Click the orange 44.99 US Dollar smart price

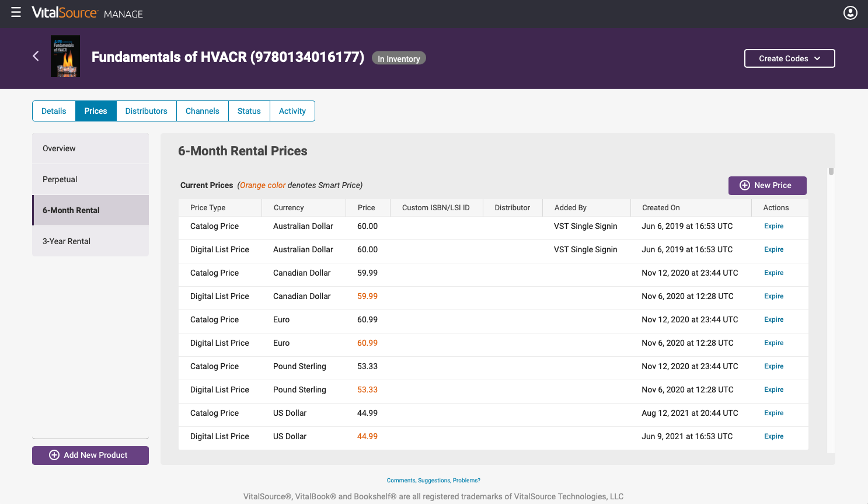pos(367,436)
